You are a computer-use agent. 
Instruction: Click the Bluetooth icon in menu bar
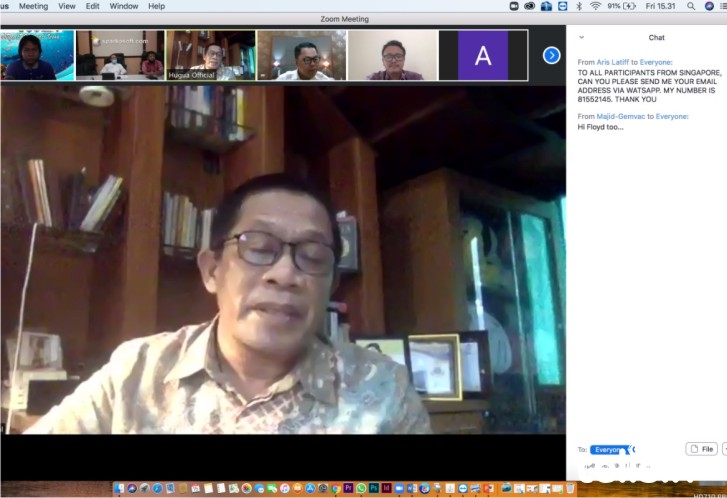(x=579, y=6)
